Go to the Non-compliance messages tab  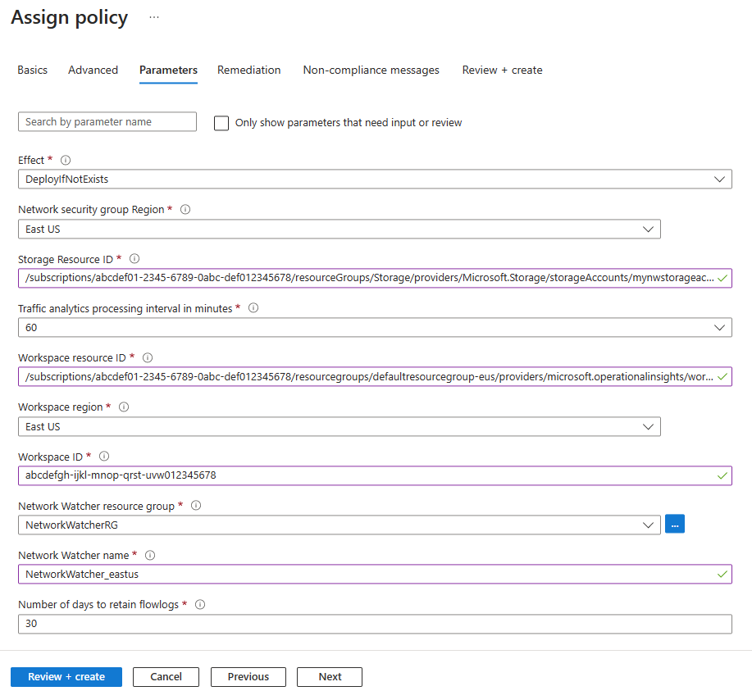371,70
